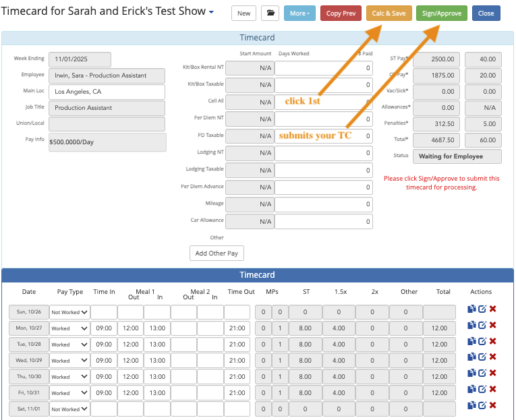This screenshot has width=516, height=420.
Task: Click the Total* value 4687.50
Action: [438, 140]
